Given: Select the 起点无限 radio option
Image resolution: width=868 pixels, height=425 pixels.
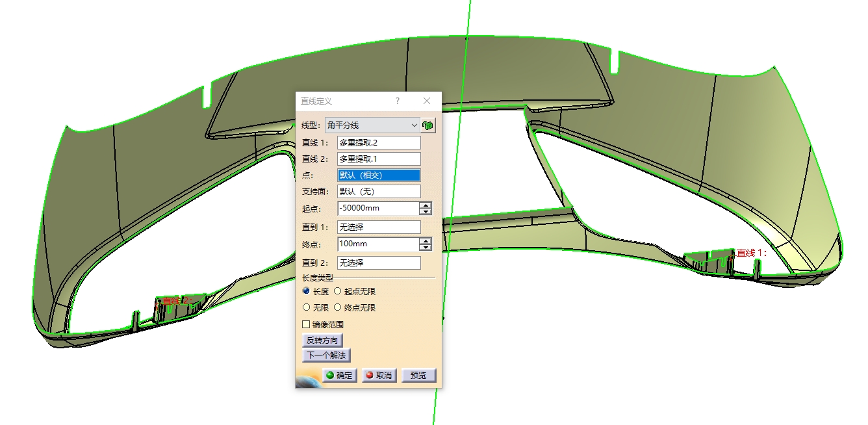Looking at the screenshot, I should [338, 292].
